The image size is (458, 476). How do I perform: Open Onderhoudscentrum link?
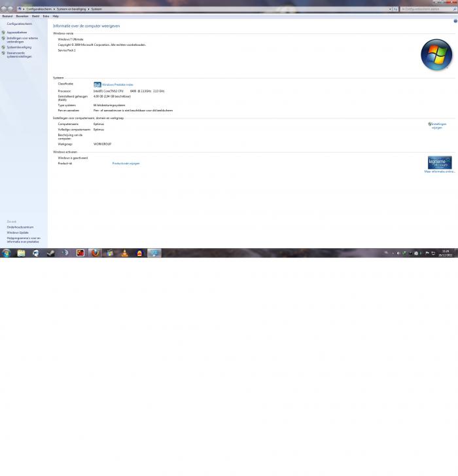tap(20, 227)
